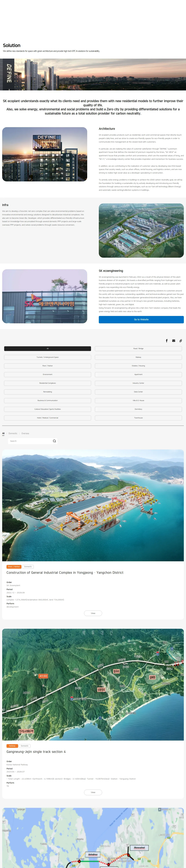Open Gangneung-Jejin railway map image

click(x=93, y=684)
